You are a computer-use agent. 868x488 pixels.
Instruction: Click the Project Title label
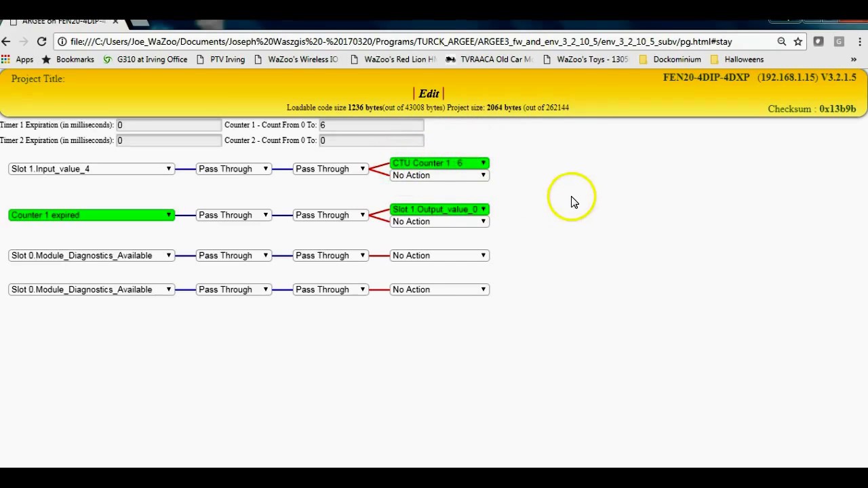pyautogui.click(x=38, y=79)
